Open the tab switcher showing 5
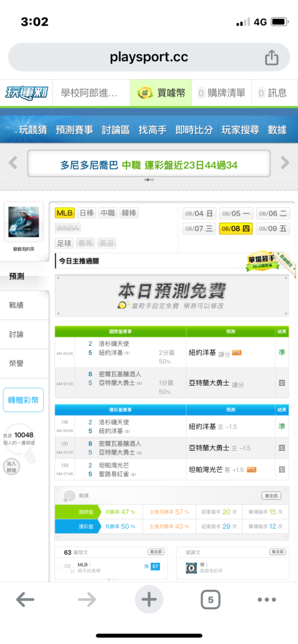This screenshot has width=298, height=644. 211,600
